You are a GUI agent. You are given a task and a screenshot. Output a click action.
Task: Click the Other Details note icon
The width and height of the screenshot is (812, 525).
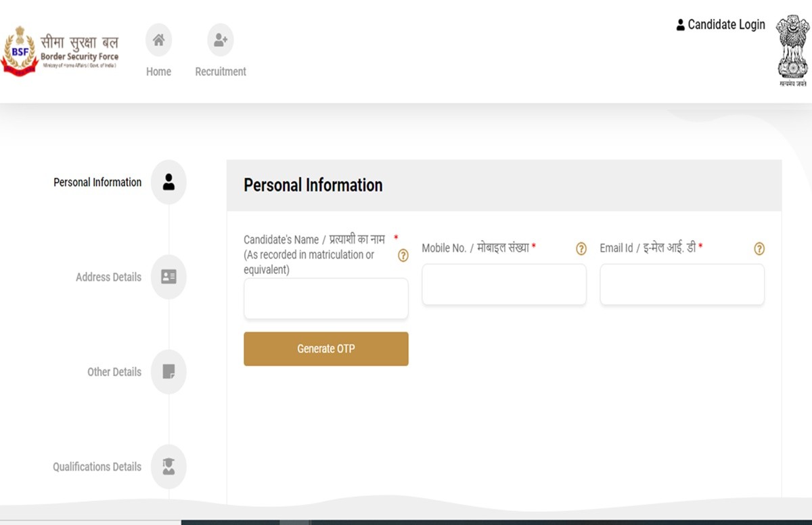[x=168, y=371]
